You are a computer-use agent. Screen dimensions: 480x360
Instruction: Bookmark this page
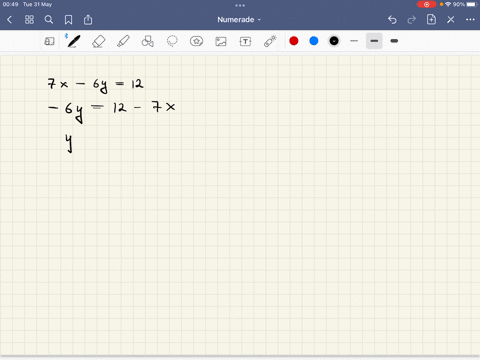pos(68,20)
